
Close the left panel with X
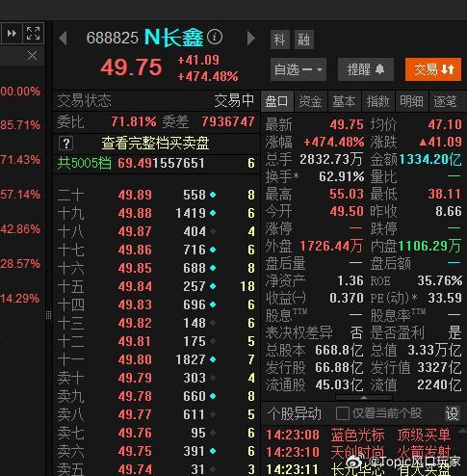click(32, 56)
